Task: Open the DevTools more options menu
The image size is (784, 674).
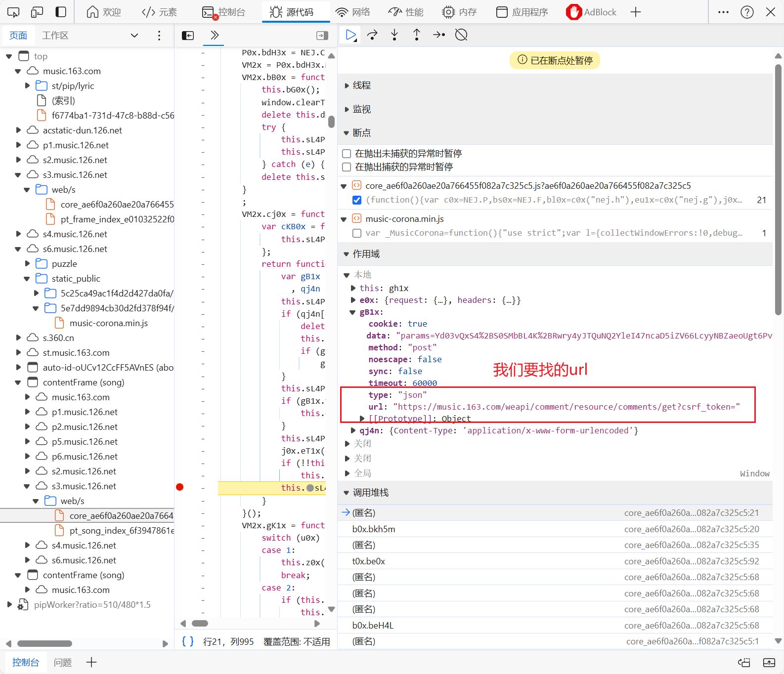Action: pyautogui.click(x=723, y=12)
